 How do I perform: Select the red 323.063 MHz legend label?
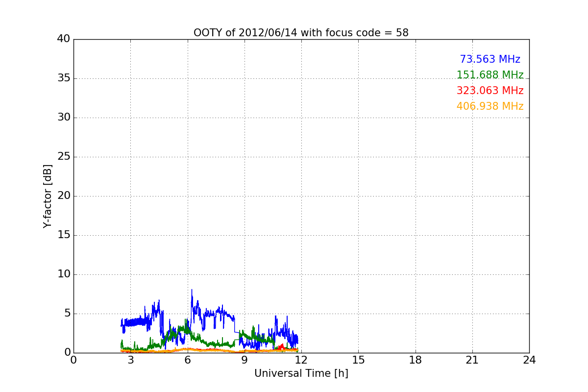tap(490, 91)
